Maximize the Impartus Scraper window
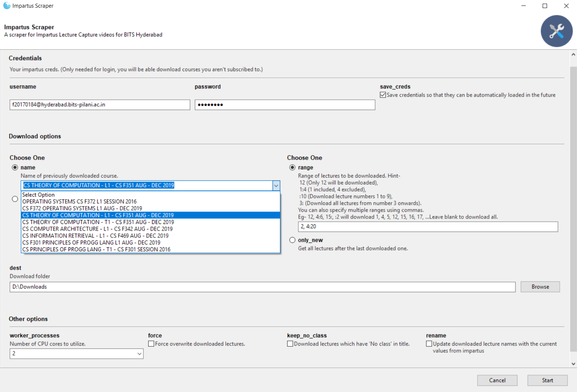 pyautogui.click(x=545, y=6)
